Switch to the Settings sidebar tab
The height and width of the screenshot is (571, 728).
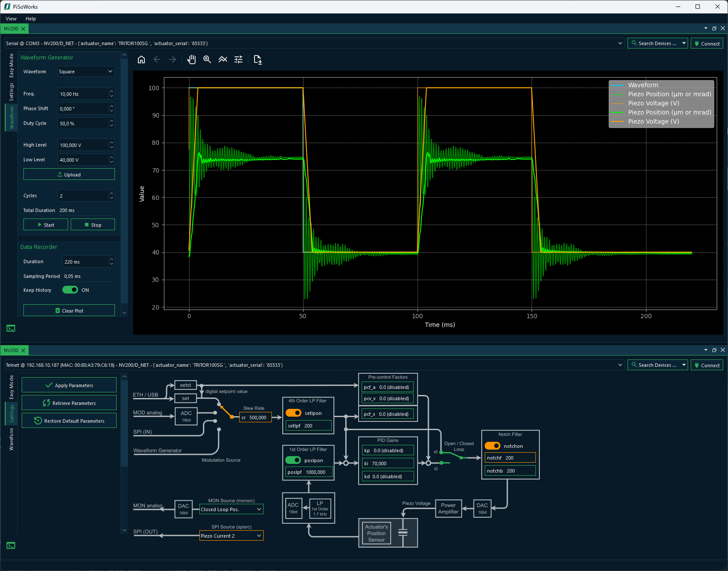coord(11,91)
